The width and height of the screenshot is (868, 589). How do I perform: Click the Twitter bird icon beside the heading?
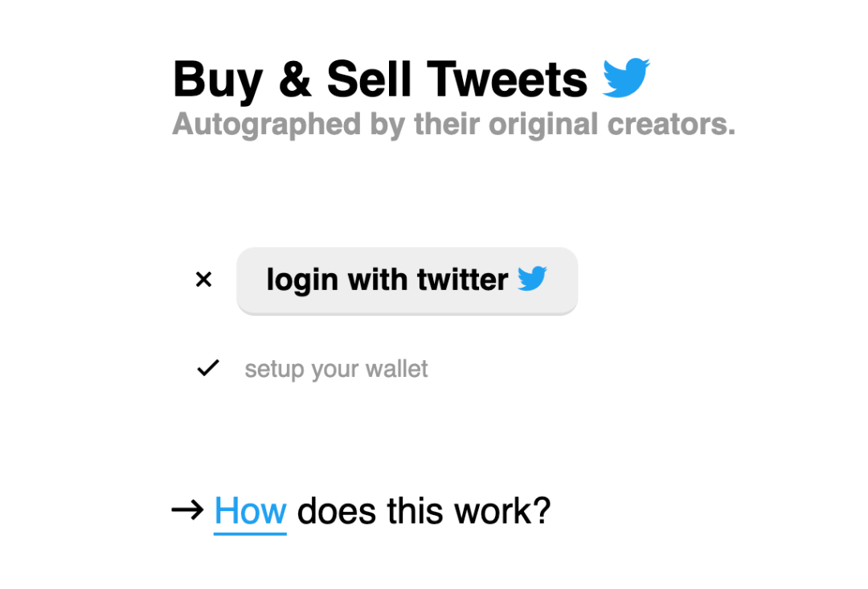coord(626,78)
